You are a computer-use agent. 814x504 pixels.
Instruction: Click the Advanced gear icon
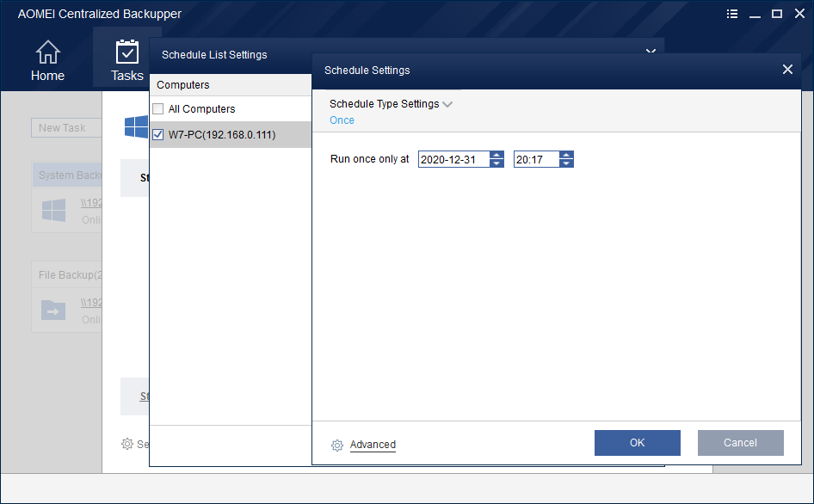pos(337,446)
